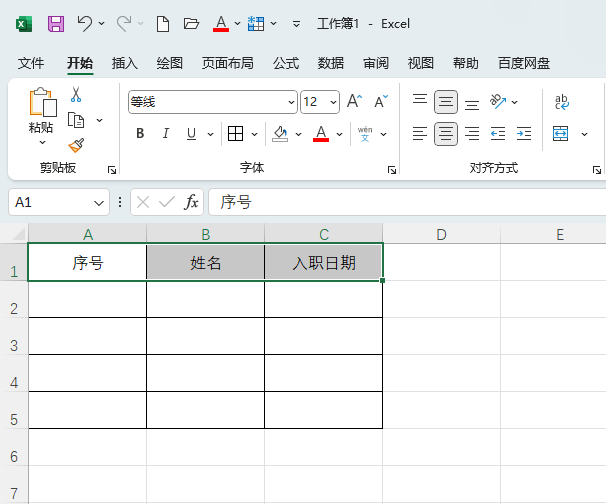Apply red font color in ribbon

(321, 134)
